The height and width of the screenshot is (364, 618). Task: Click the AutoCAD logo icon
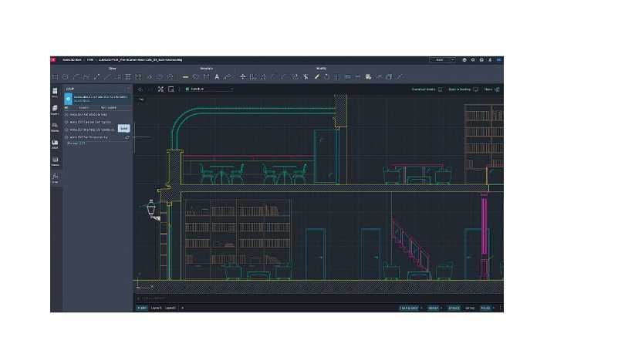(53, 60)
